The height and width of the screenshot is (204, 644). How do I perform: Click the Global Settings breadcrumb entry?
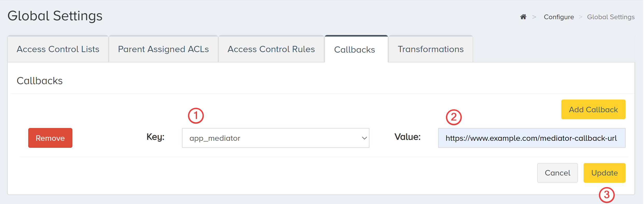tap(611, 17)
